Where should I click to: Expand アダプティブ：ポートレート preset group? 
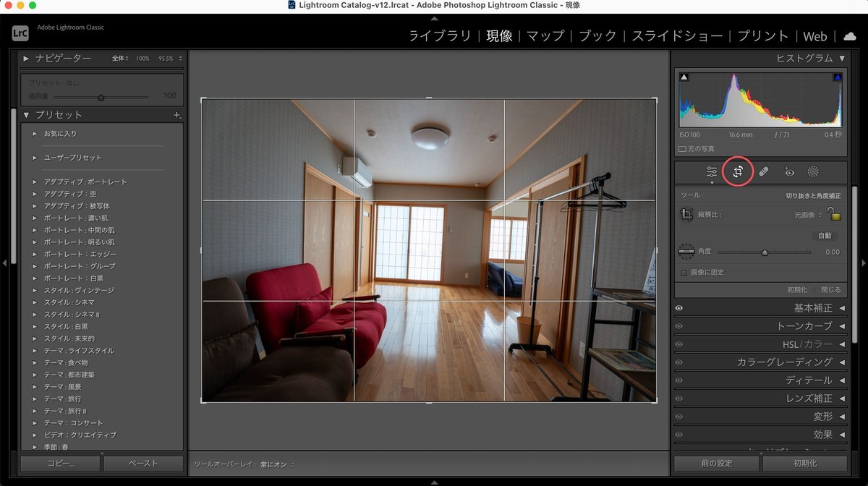point(35,182)
